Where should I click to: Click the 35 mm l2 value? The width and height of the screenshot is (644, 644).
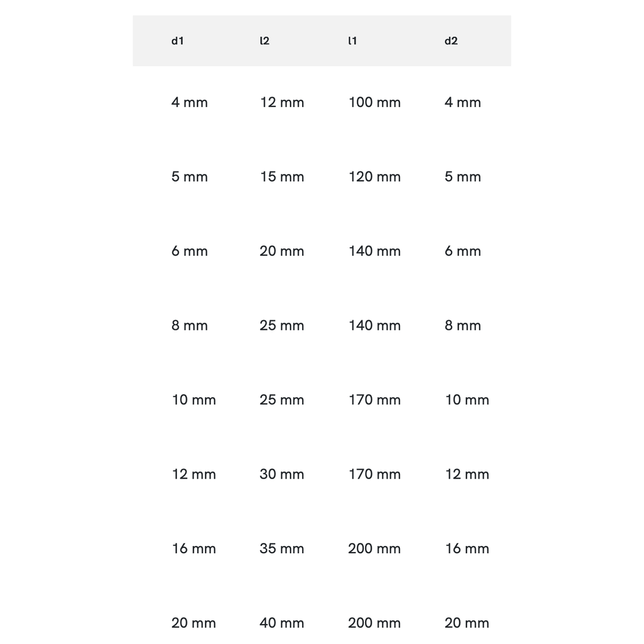pos(281,549)
